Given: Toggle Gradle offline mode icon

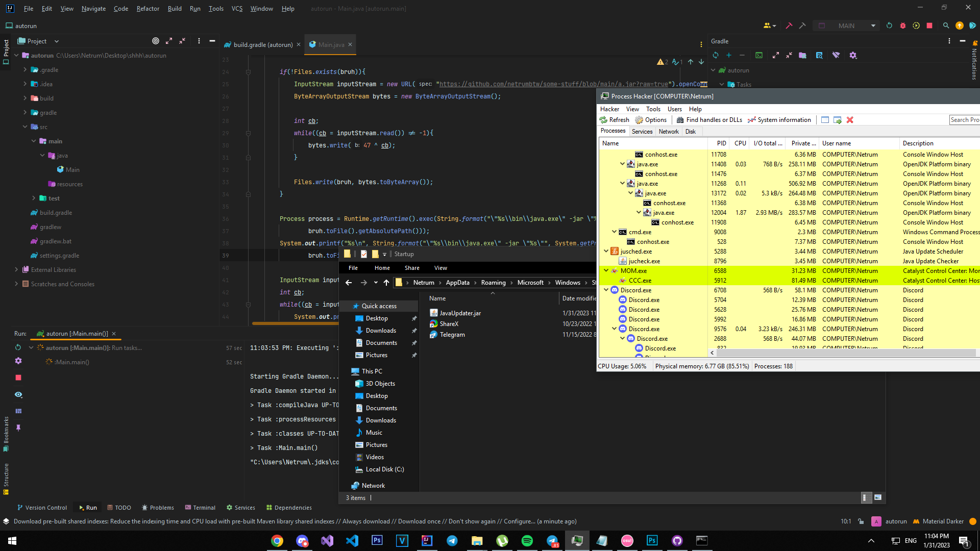Looking at the screenshot, I should [836, 55].
